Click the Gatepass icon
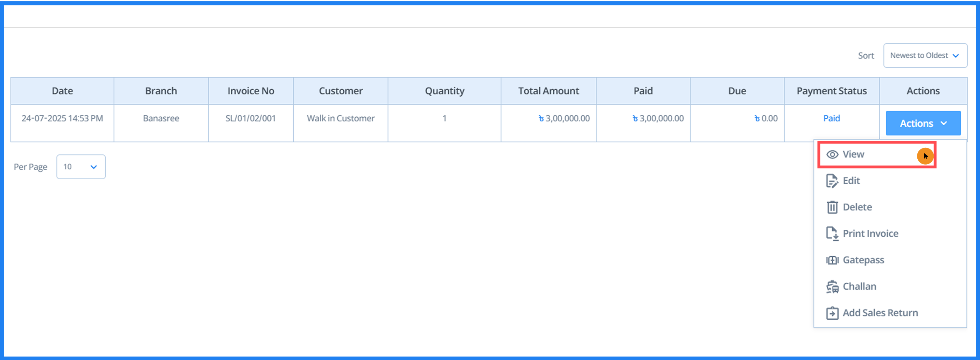 coord(833,259)
